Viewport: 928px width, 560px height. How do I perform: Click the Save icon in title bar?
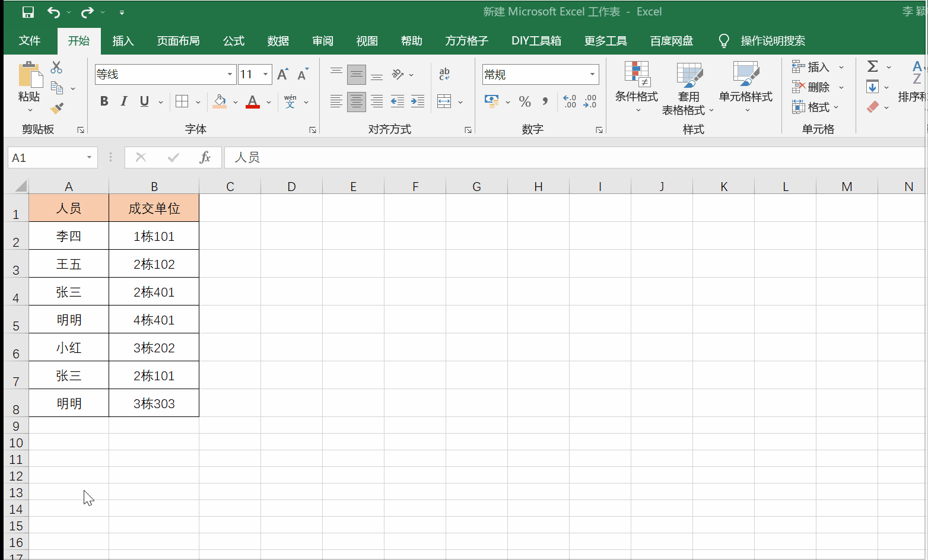coord(28,12)
